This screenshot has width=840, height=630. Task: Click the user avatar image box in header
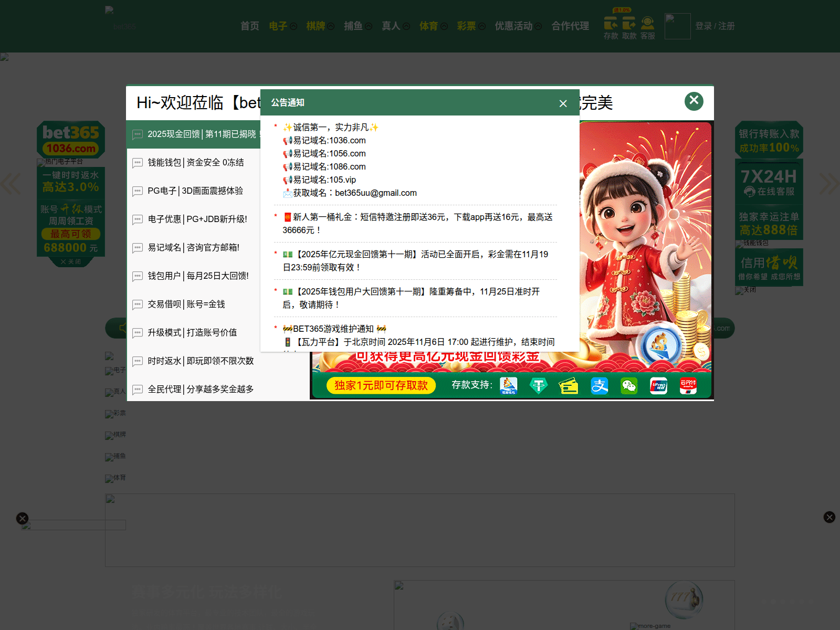tap(678, 26)
